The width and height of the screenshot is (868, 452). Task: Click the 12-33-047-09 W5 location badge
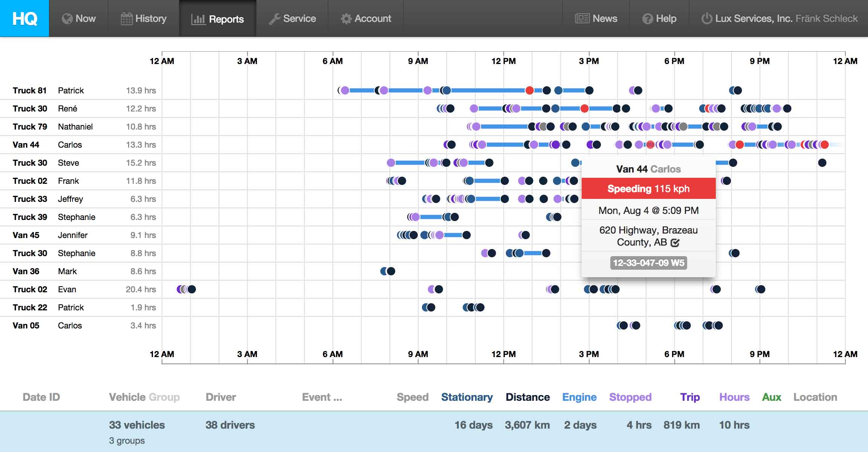pyautogui.click(x=648, y=263)
